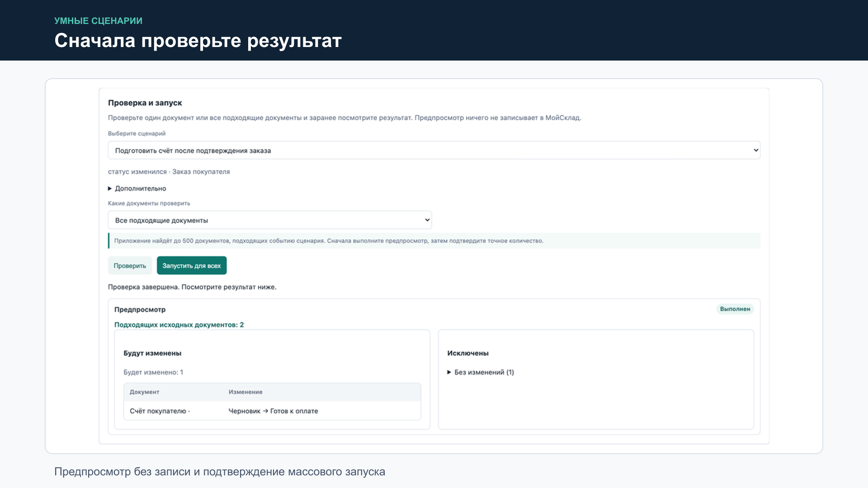Click the Проверка и запуск heading
The image size is (868, 488).
145,103
